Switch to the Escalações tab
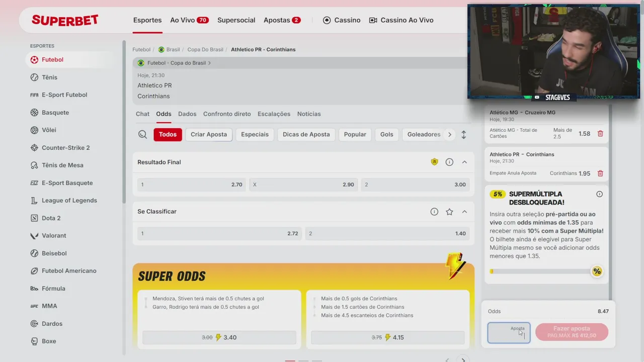644x362 pixels. click(x=274, y=114)
